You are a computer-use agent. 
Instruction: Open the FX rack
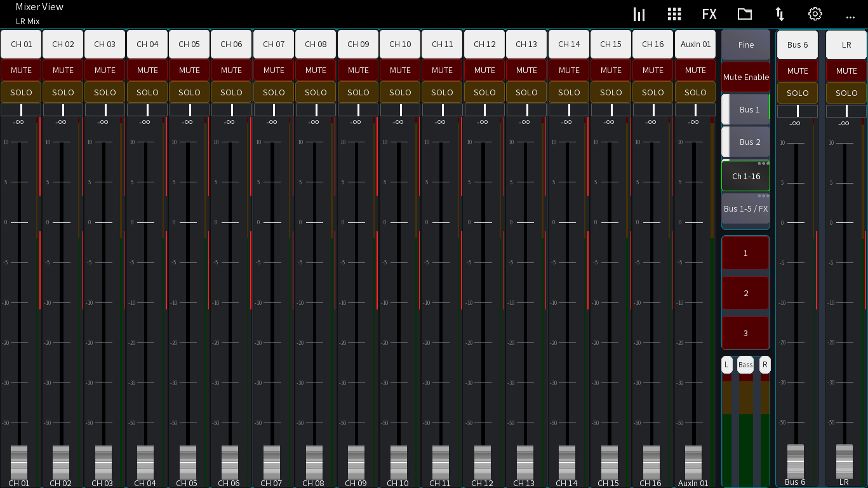click(709, 13)
